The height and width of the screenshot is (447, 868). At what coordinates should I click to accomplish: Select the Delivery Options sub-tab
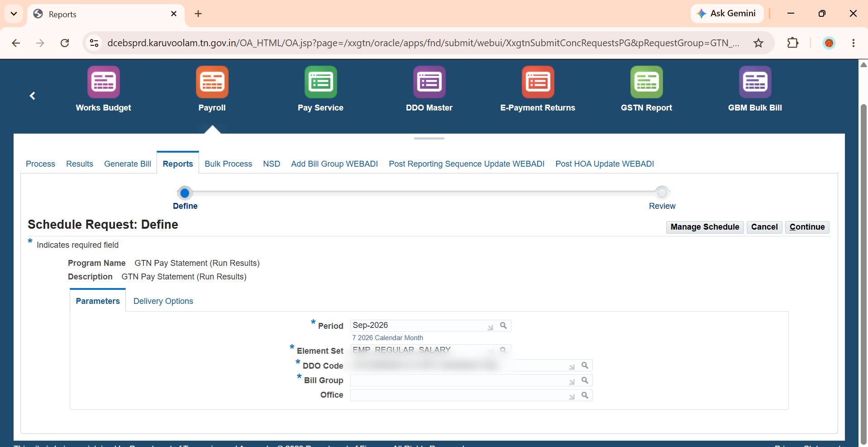pos(163,301)
